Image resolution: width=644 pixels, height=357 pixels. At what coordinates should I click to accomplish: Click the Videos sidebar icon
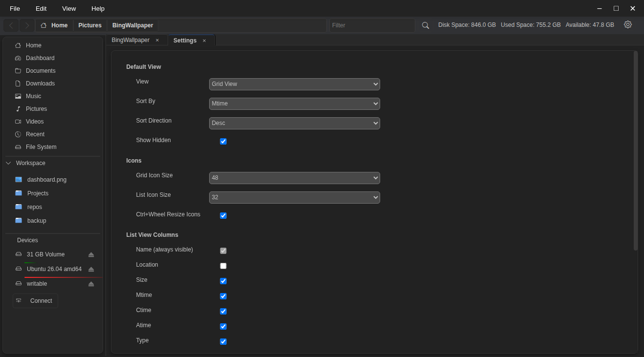coord(18,122)
